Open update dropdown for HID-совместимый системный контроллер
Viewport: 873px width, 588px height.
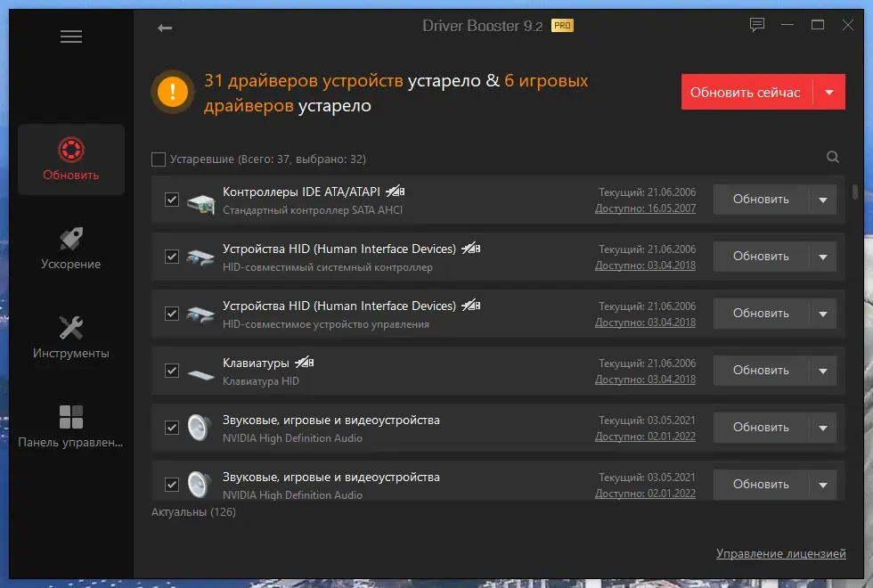(823, 257)
